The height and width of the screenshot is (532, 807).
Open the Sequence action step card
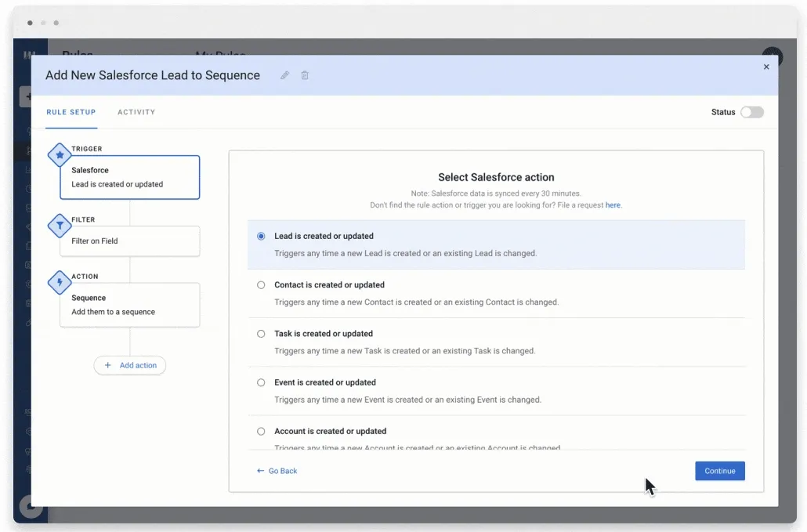(x=130, y=305)
